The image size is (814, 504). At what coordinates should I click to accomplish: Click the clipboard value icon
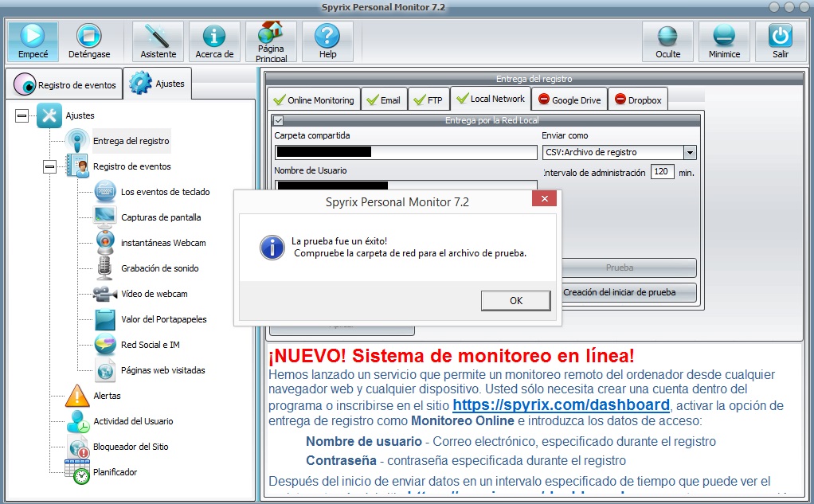[x=105, y=319]
